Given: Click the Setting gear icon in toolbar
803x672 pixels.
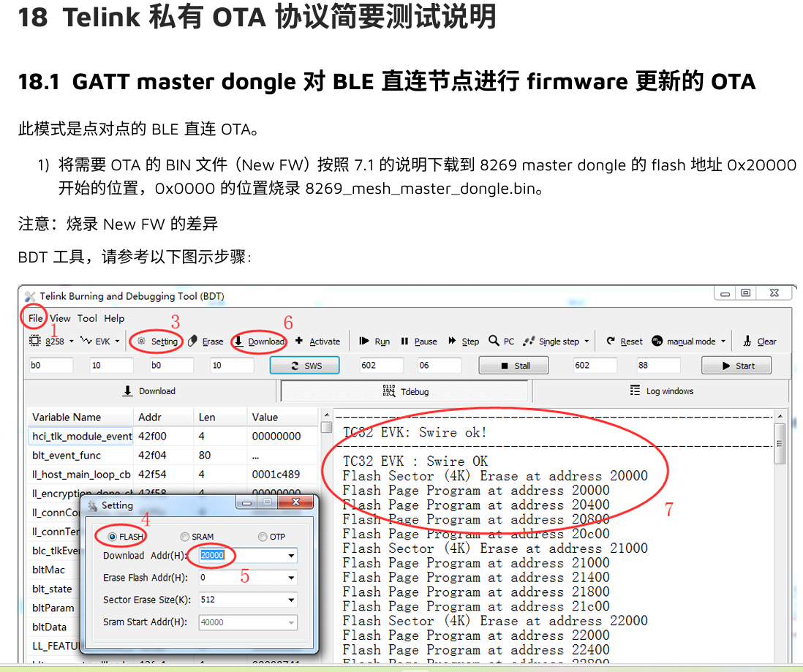Looking at the screenshot, I should (x=142, y=341).
